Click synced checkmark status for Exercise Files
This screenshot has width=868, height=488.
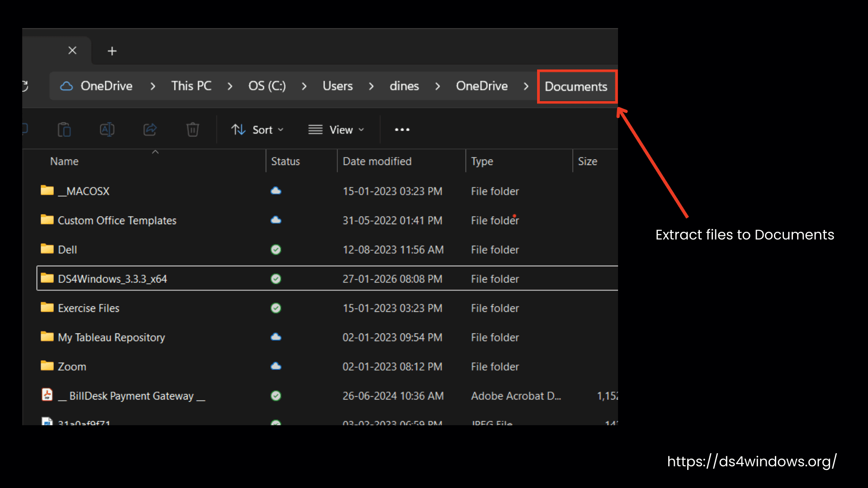(x=276, y=308)
